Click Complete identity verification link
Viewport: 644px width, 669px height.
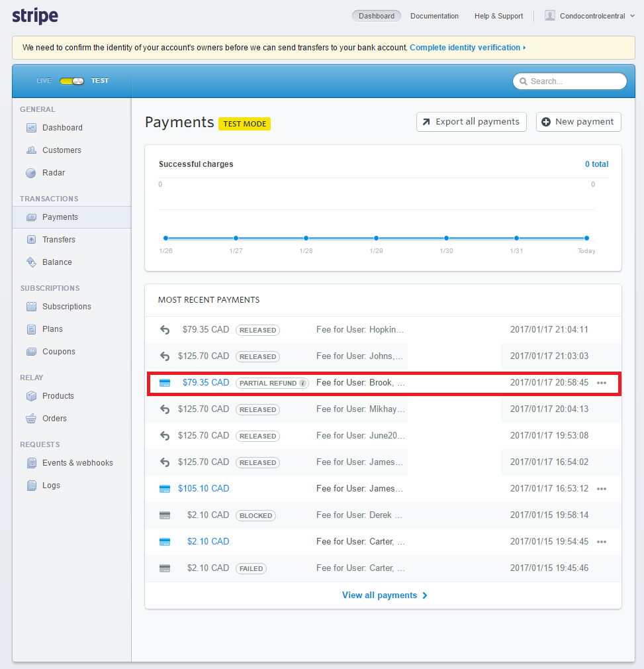pos(467,48)
